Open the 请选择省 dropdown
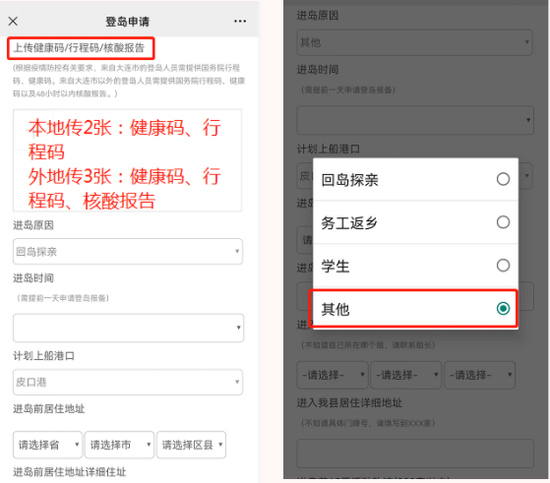This screenshot has width=550, height=483. tap(48, 445)
